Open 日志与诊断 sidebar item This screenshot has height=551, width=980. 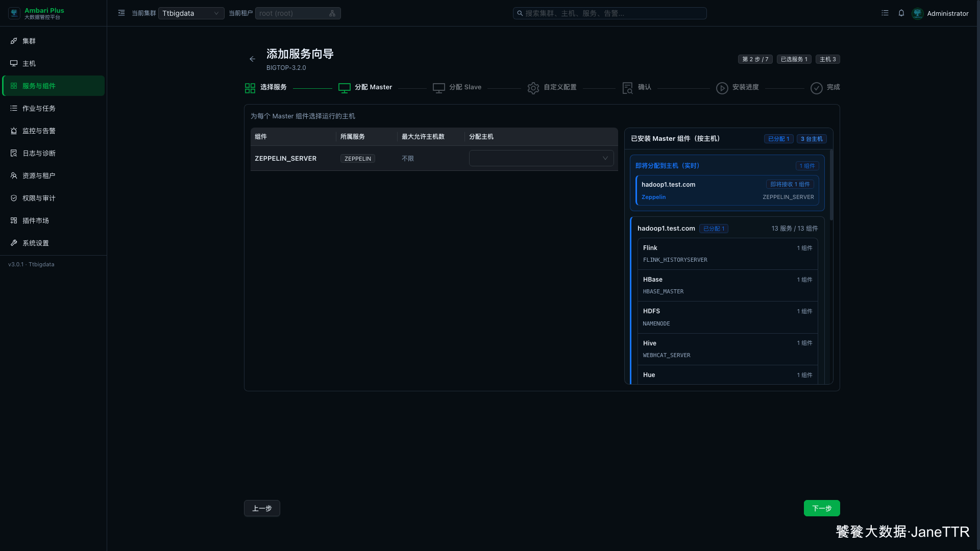coord(54,153)
